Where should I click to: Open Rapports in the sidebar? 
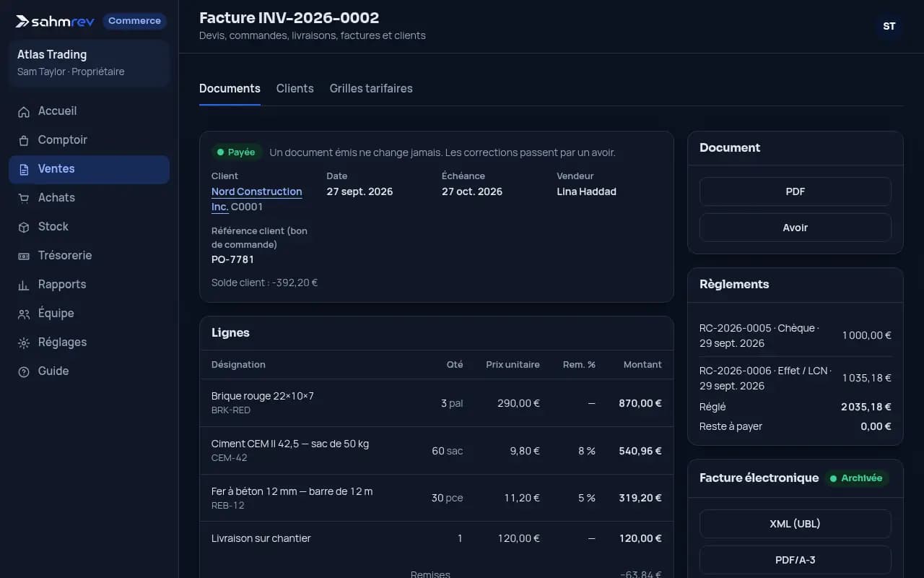(x=89, y=285)
